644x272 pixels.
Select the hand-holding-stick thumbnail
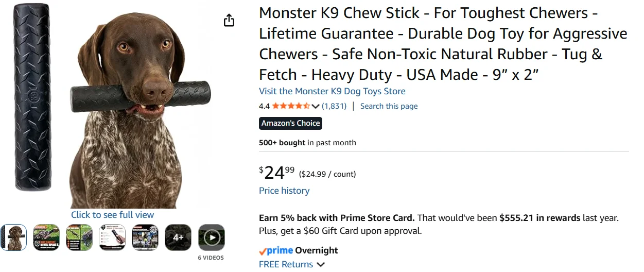point(112,237)
